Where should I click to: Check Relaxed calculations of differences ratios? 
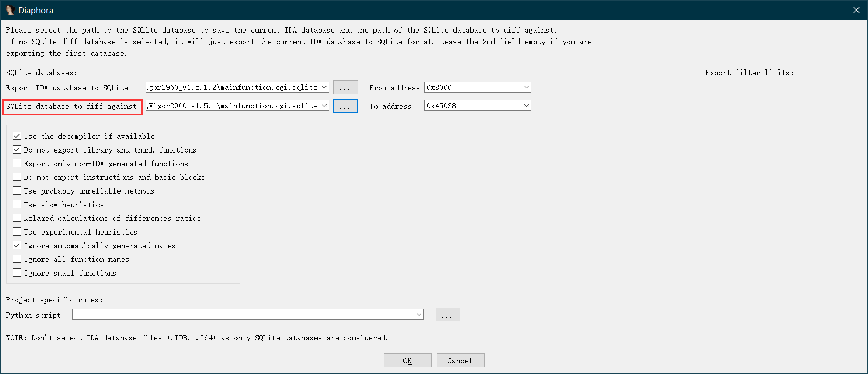click(17, 218)
